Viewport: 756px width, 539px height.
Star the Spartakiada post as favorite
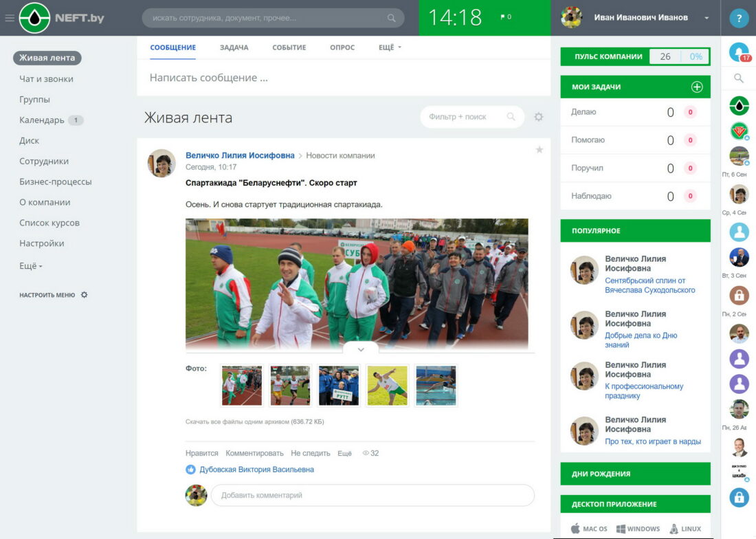540,150
